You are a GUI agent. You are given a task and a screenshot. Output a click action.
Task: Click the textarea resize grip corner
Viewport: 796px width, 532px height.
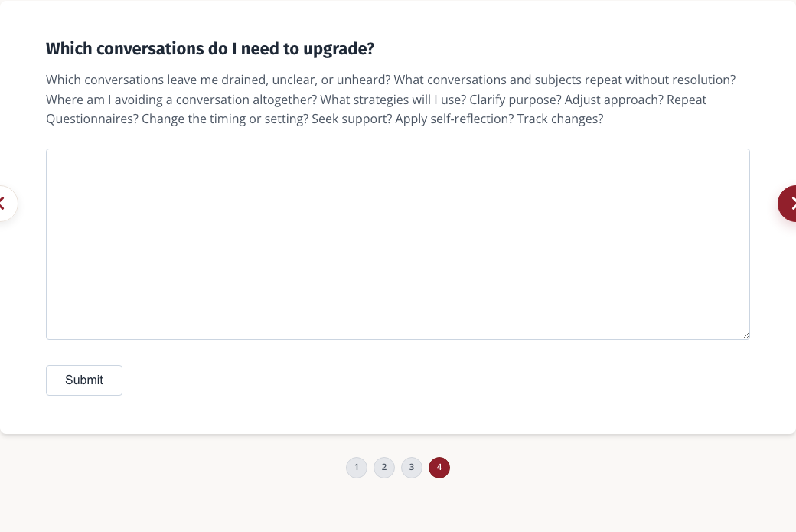(x=745, y=335)
